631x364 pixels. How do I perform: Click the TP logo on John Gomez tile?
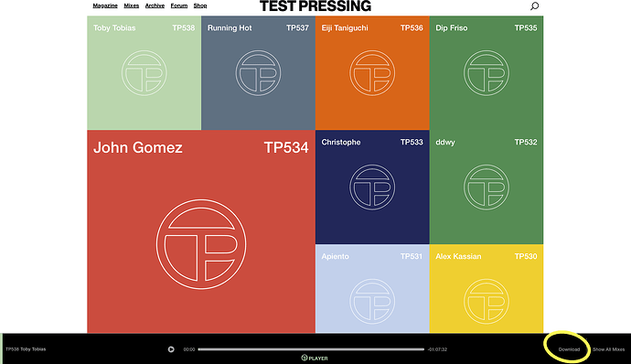[201, 244]
